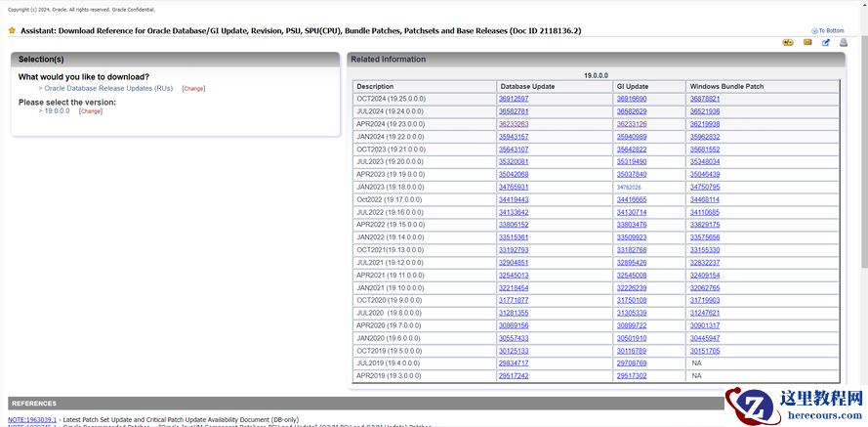The height and width of the screenshot is (427, 868).
Task: Open Database Update patch 36582781
Action: pos(514,111)
